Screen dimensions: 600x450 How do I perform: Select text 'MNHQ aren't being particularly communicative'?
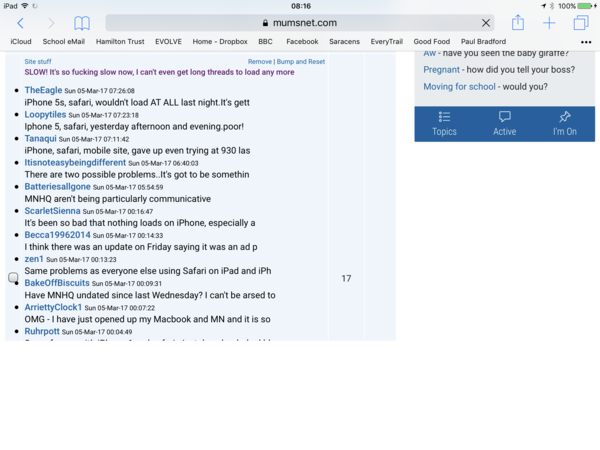pyautogui.click(x=118, y=199)
